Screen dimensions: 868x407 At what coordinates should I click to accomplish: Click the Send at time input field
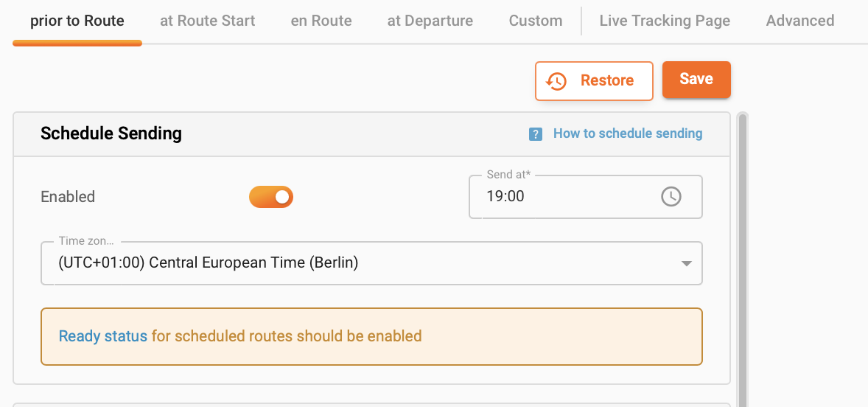(x=560, y=197)
